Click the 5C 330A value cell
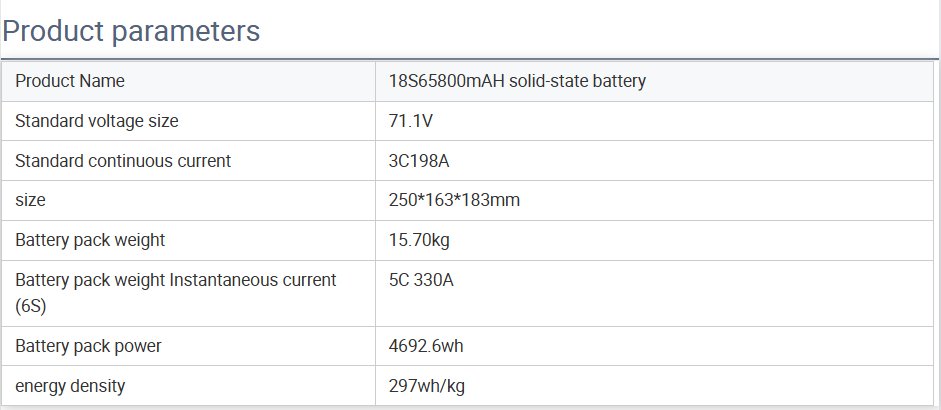The width and height of the screenshot is (941, 410). (421, 280)
